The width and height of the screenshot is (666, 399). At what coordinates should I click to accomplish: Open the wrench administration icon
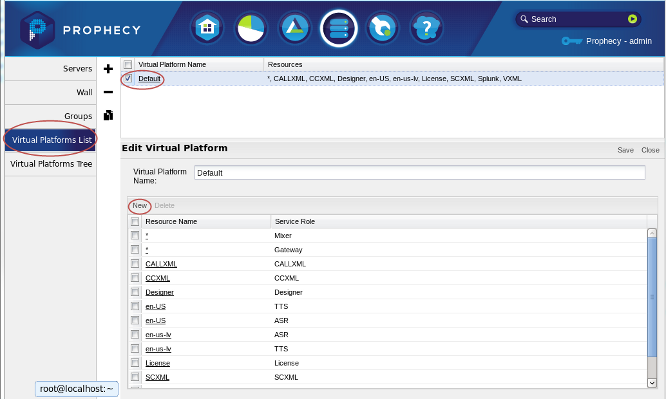382,28
